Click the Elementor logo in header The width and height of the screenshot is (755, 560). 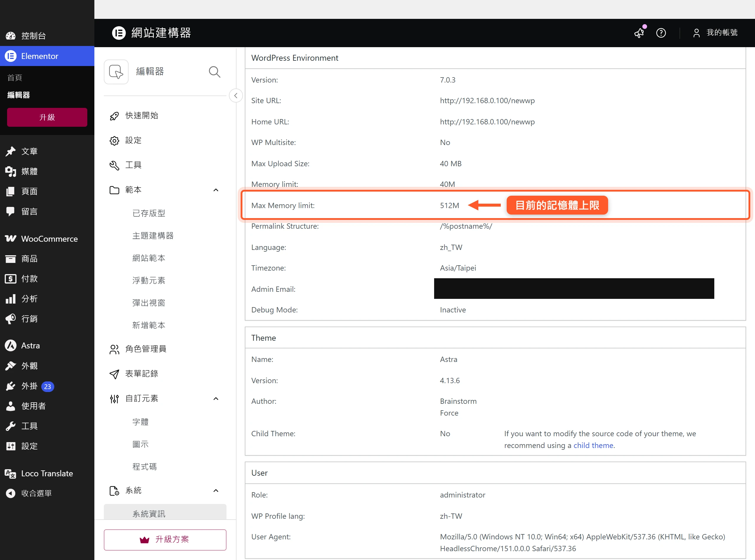point(119,33)
